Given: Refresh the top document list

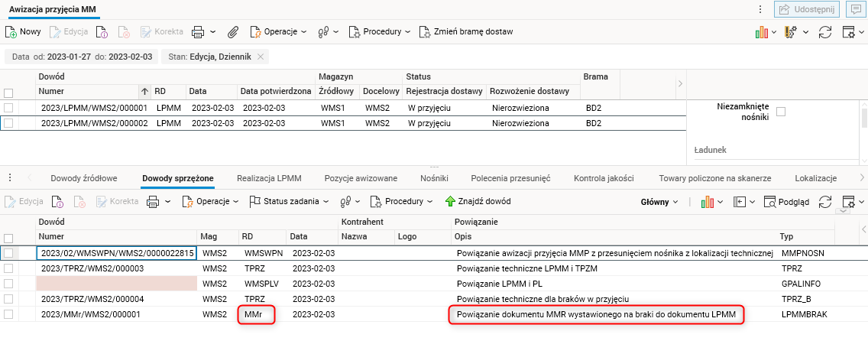Looking at the screenshot, I should (x=825, y=32).
